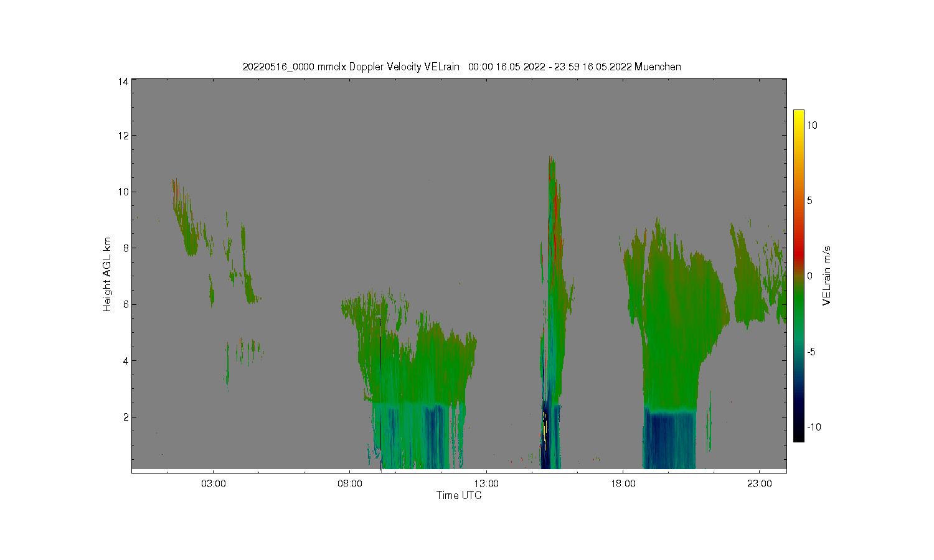Click the 'VELrain m/s' colorbar label
The width and height of the screenshot is (934, 560).
click(827, 276)
